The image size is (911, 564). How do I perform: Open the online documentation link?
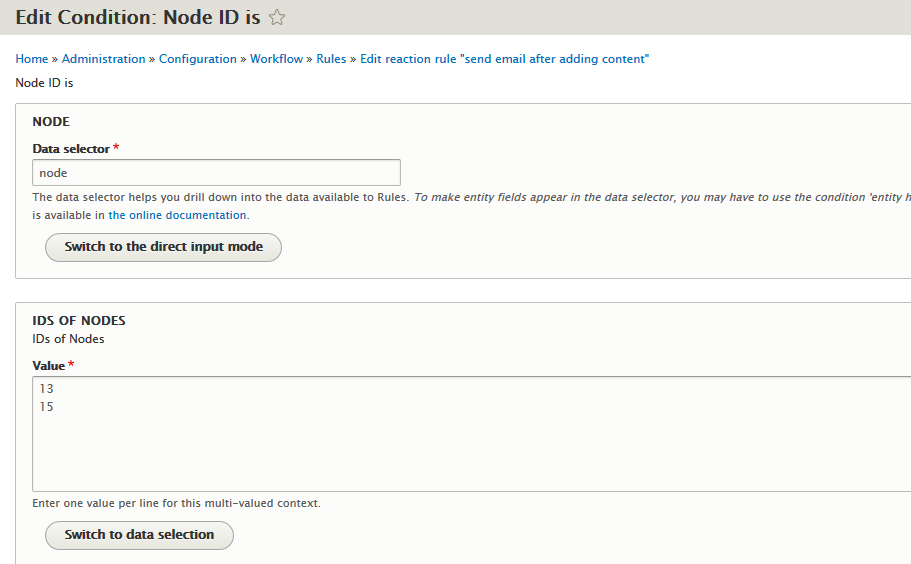(x=177, y=215)
